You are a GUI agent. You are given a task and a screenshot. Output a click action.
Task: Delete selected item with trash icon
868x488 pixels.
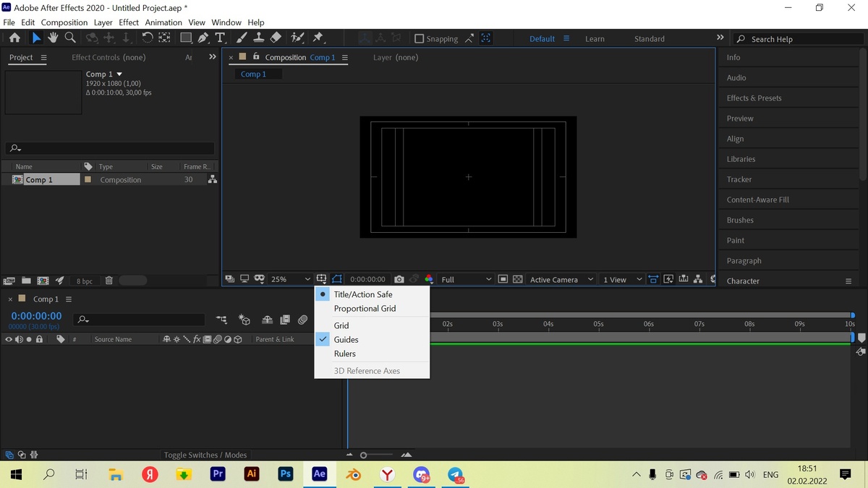pos(109,281)
